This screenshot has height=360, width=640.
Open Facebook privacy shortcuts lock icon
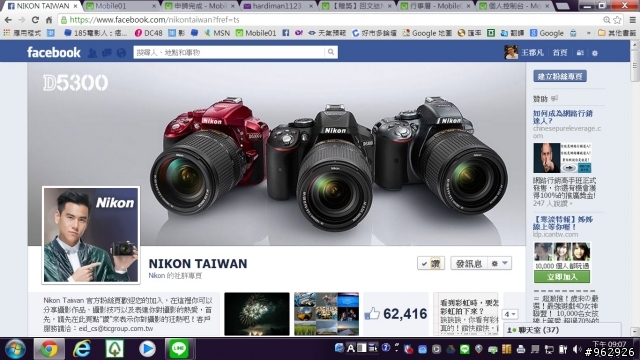click(580, 53)
